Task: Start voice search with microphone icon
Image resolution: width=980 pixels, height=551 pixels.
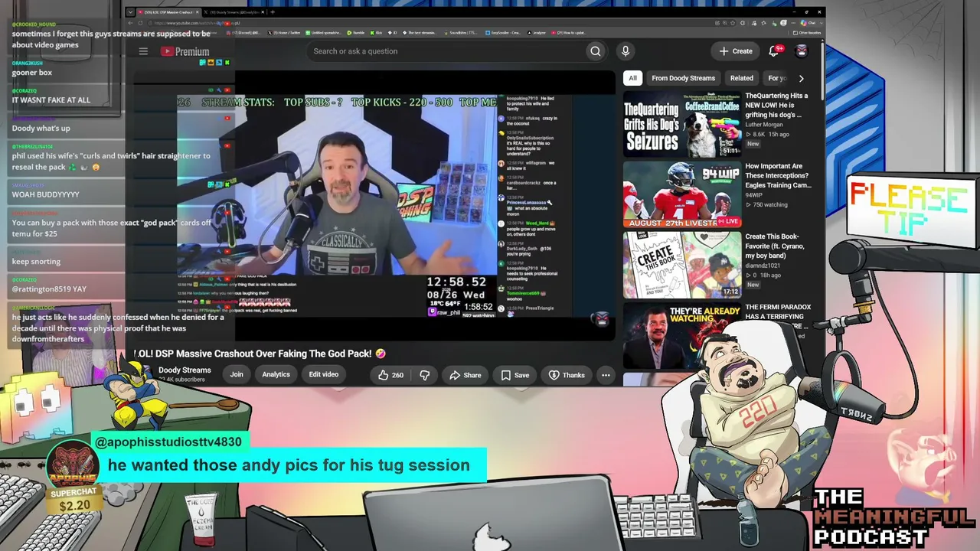Action: point(626,51)
